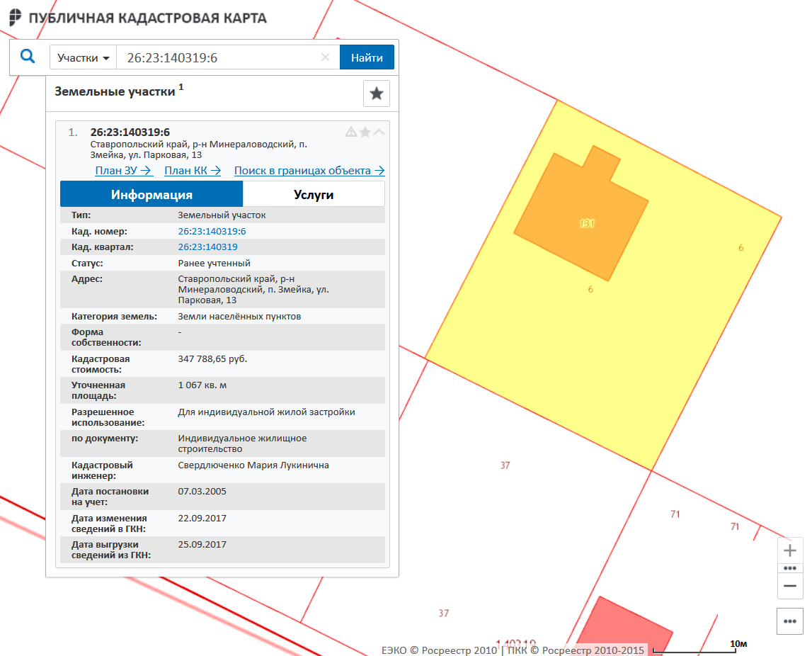
Task: Zoom out the map with minus
Action: point(790,587)
